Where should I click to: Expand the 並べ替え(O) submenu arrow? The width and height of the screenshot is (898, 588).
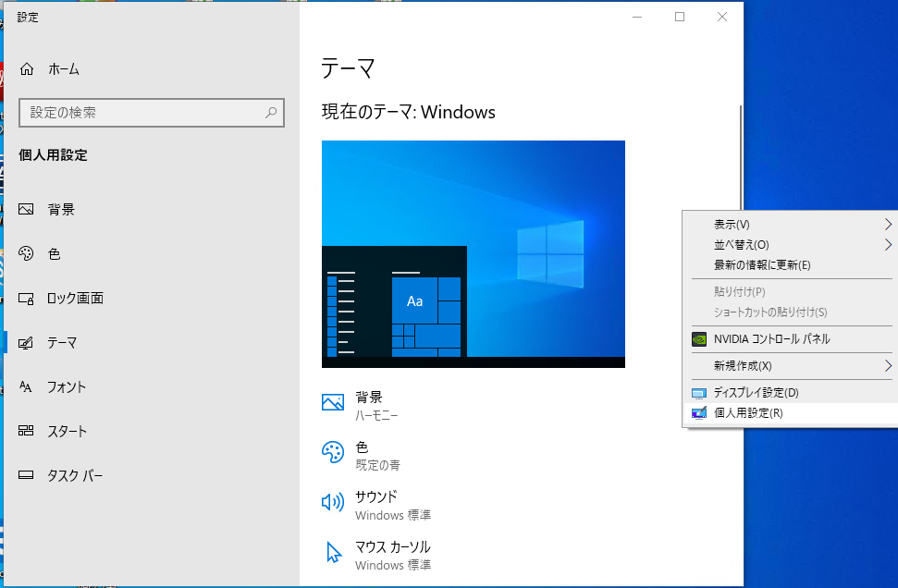888,244
